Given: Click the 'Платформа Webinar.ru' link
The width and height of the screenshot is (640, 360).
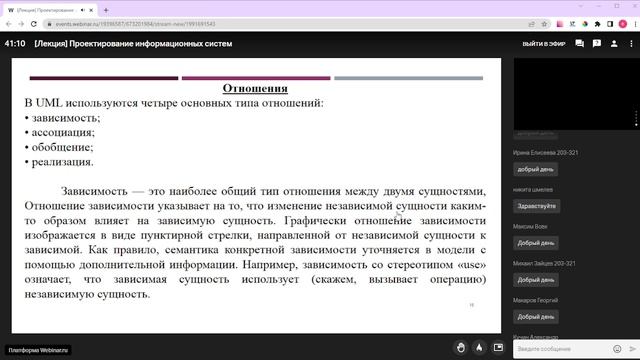Looking at the screenshot, I should [38, 350].
